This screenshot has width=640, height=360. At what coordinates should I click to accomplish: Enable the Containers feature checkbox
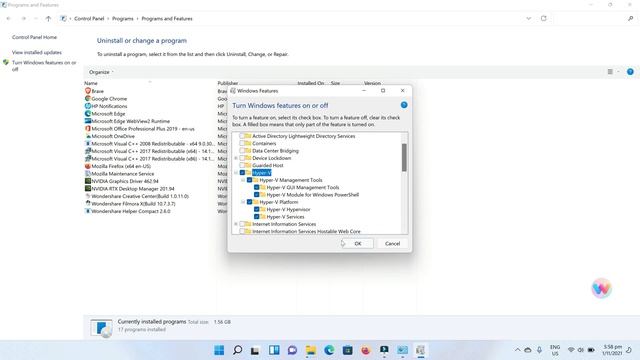[242, 143]
